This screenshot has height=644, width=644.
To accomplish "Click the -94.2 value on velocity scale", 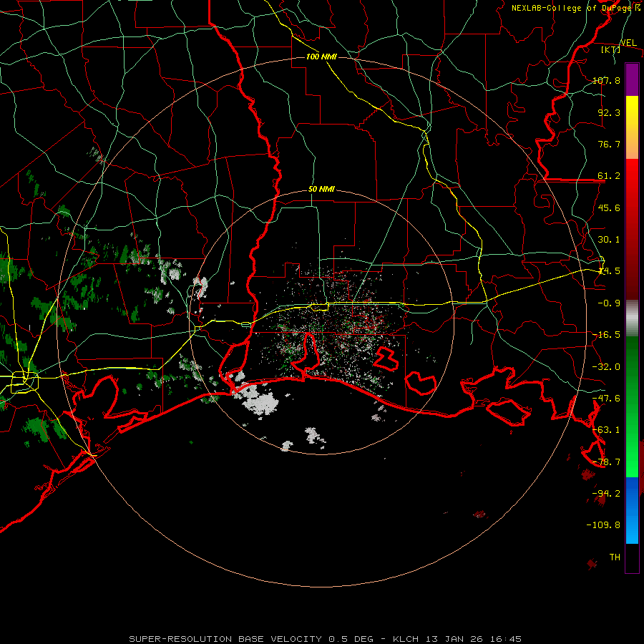I will 606,493.
